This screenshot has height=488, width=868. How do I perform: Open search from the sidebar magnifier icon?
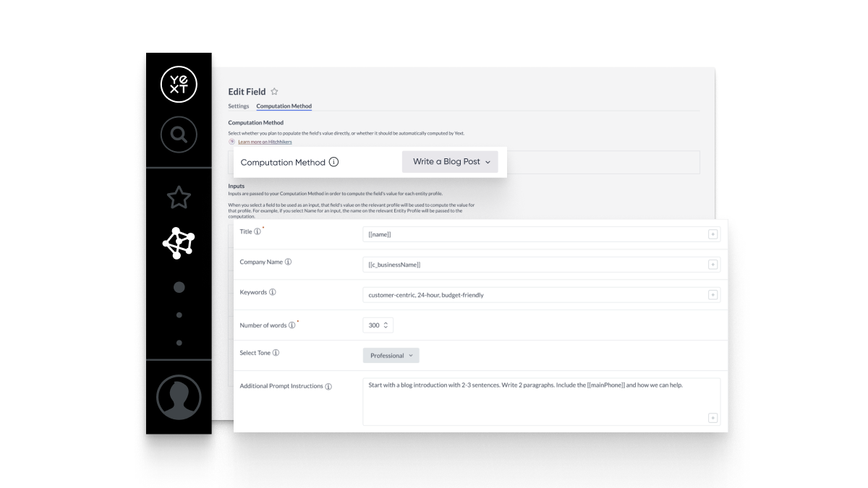click(x=179, y=134)
